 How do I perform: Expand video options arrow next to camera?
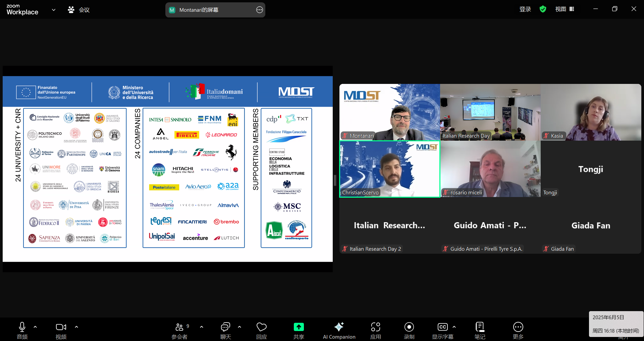coord(76,327)
